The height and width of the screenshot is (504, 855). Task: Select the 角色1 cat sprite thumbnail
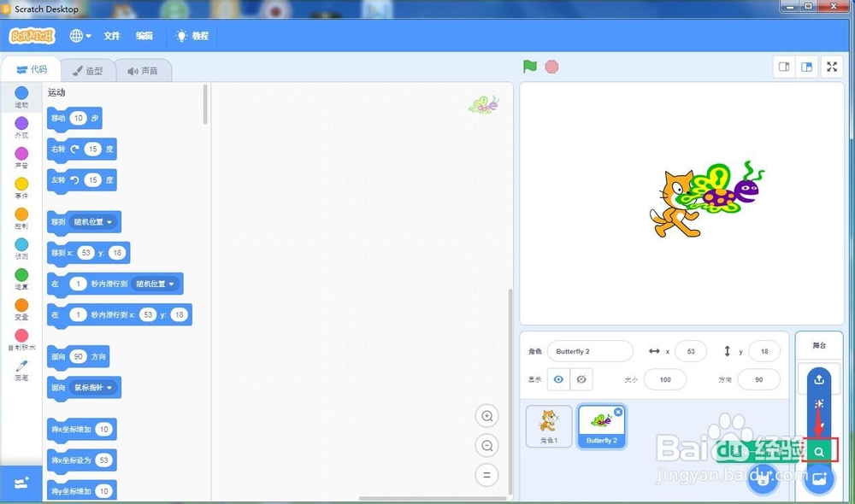(549, 426)
